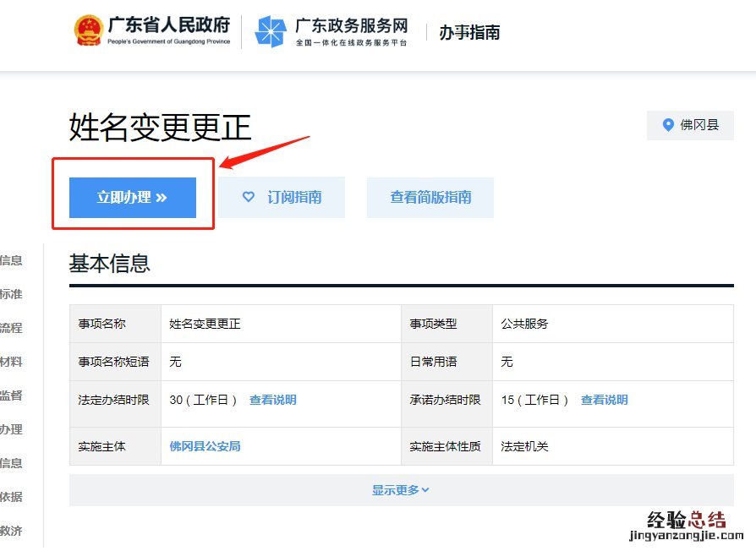
Task: Click the location pin icon beside 佛冈县
Action: pos(668,125)
